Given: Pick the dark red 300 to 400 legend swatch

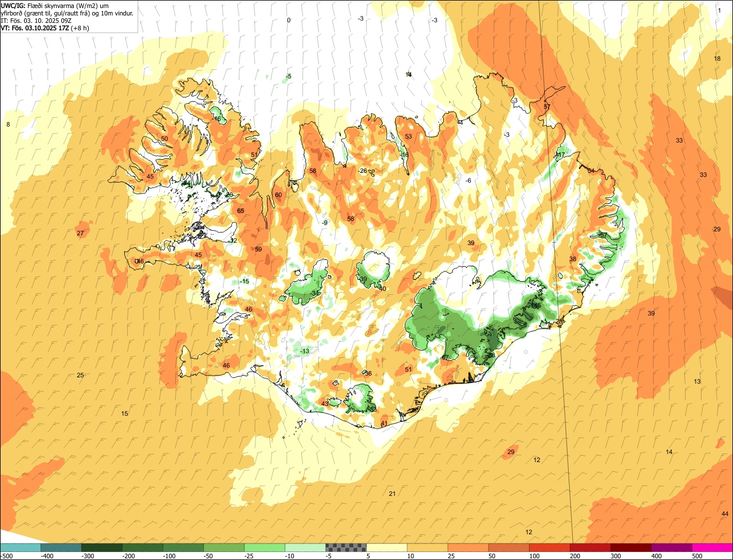Looking at the screenshot, I should coord(631,548).
